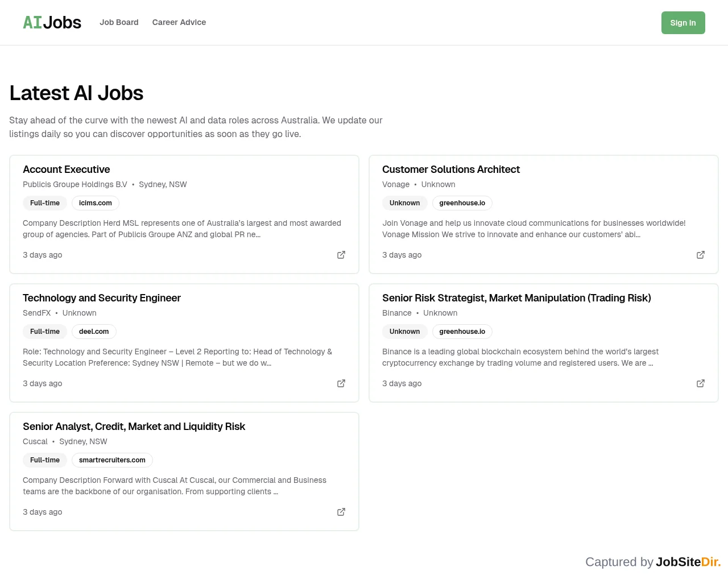Click the Sign in button
Screen dimensions: 728x579
683,23
